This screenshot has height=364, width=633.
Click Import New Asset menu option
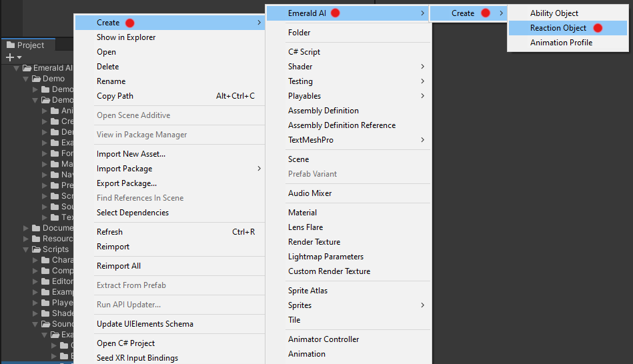point(131,154)
